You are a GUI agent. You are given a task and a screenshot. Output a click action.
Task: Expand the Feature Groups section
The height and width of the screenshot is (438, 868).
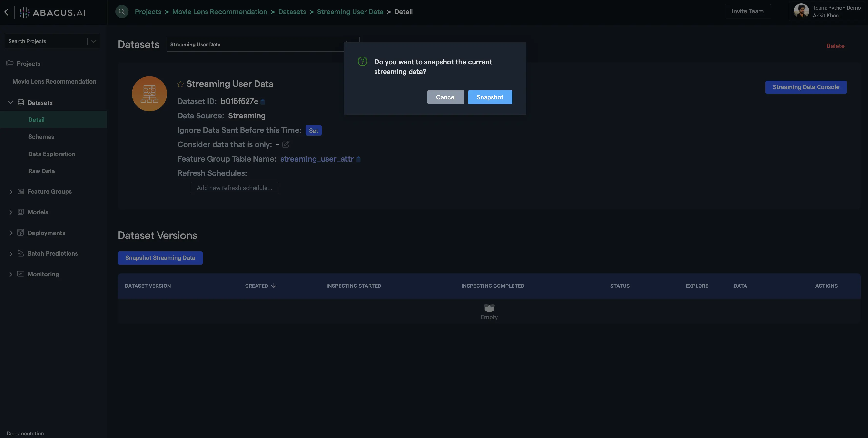tap(10, 191)
